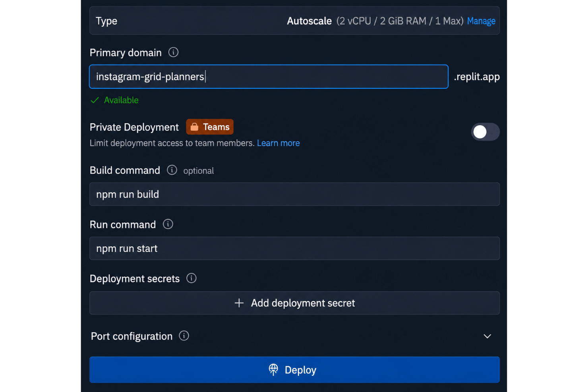Screen dimensions: 588x392
Task: Click the Autoscale type label
Action: pos(309,21)
